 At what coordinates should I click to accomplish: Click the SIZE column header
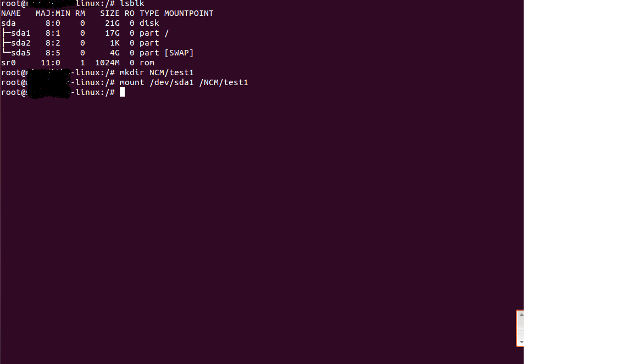(110, 13)
